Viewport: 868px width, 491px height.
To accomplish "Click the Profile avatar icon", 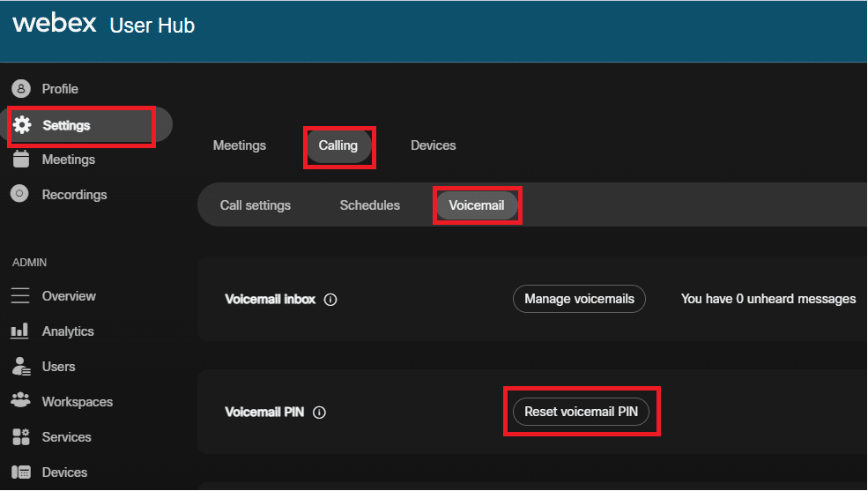I will point(21,88).
